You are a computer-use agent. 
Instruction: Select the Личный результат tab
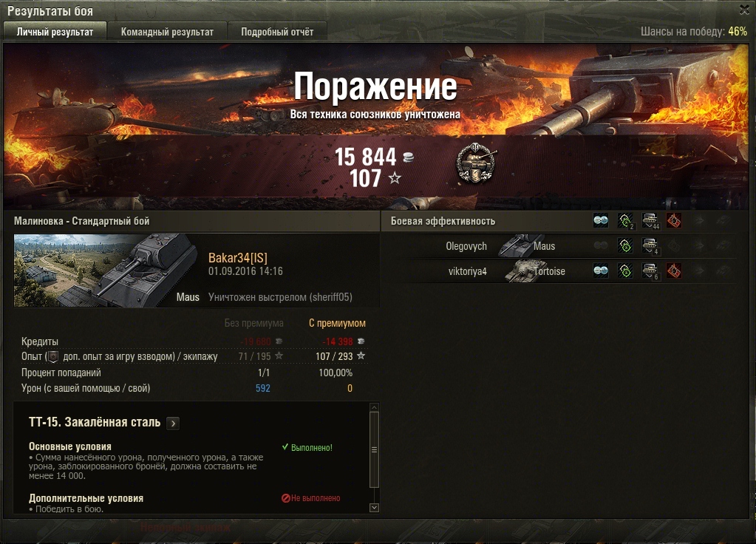click(x=55, y=32)
